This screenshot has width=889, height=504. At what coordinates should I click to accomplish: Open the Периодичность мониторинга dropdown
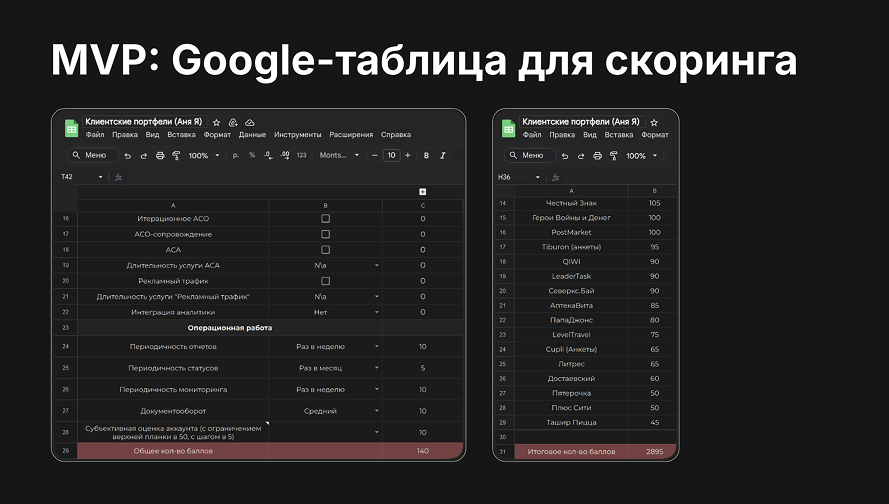coord(376,389)
